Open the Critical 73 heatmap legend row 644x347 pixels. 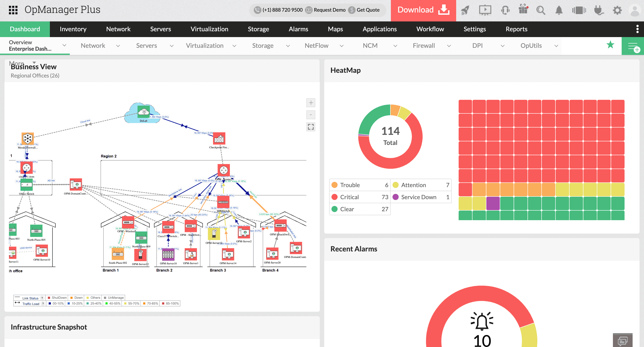[x=360, y=197]
